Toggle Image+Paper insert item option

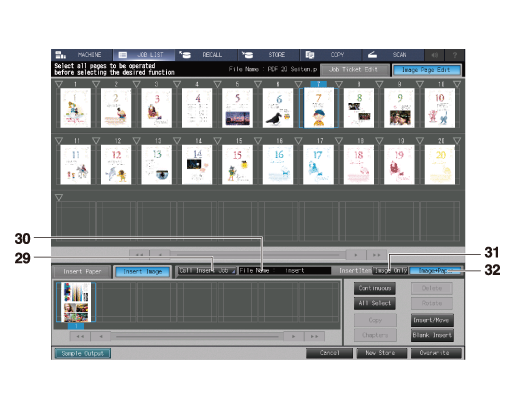click(435, 271)
